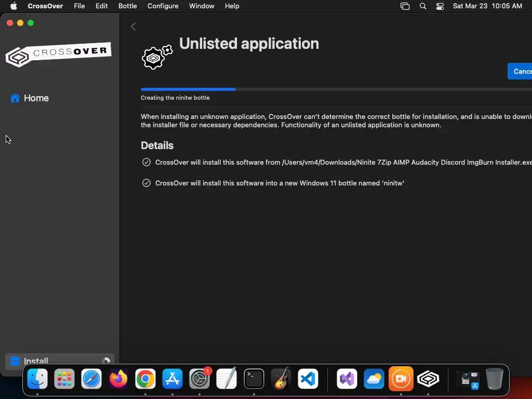Viewport: 532px width, 399px height.
Task: Open the Apple menu
Action: click(14, 6)
